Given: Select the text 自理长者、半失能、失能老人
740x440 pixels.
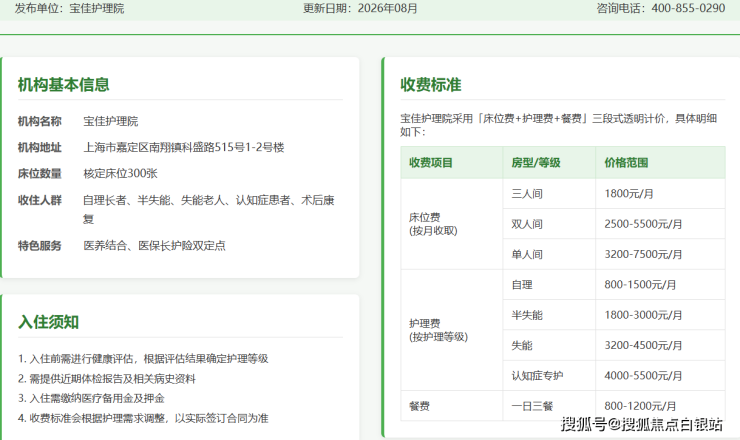Looking at the screenshot, I should tap(154, 200).
